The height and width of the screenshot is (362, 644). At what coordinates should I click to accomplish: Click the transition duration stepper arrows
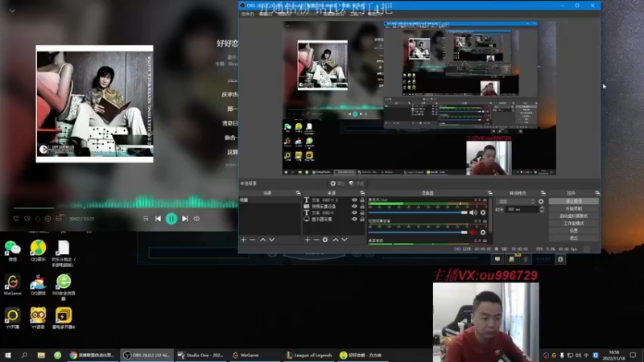point(542,209)
